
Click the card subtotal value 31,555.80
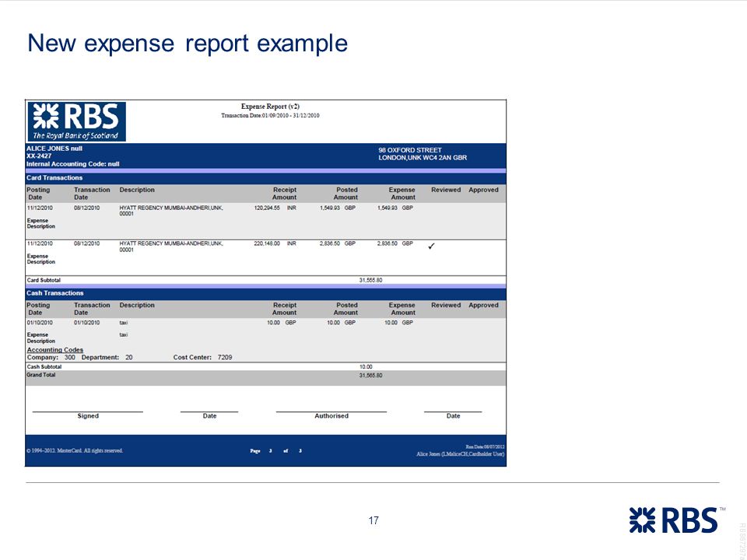tap(370, 281)
